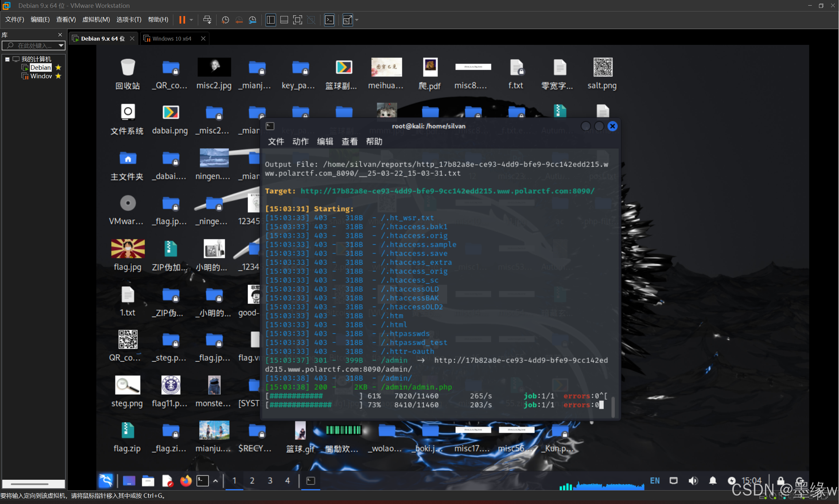Open the snapshot manager wrench icon
Viewport: 839px width, 504px height.
tap(252, 20)
